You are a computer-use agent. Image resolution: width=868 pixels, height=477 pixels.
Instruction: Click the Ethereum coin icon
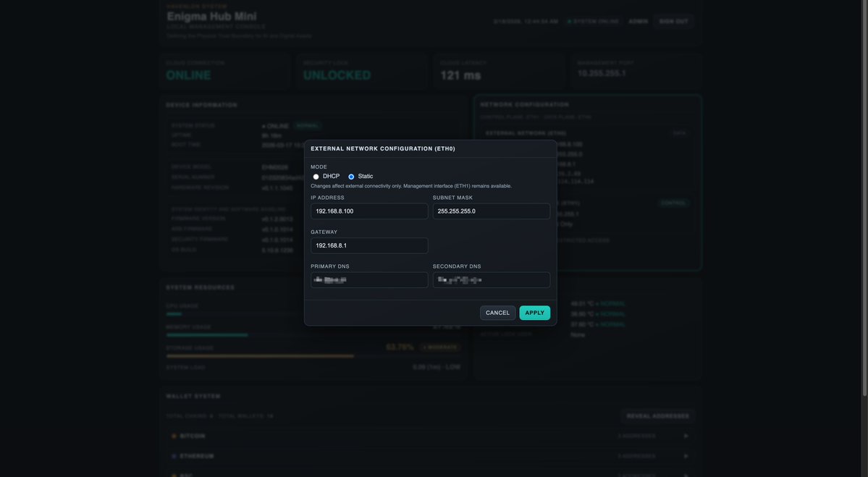(174, 457)
